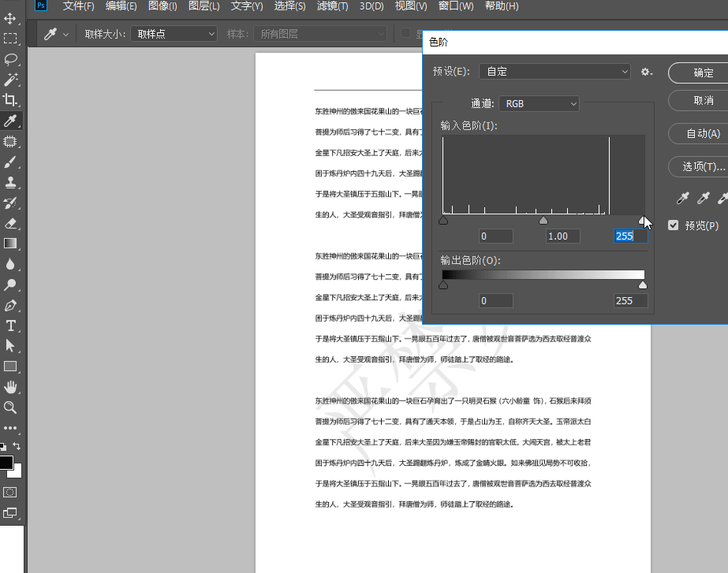Click the 确定 confirm button
The height and width of the screenshot is (573, 728).
pos(700,73)
